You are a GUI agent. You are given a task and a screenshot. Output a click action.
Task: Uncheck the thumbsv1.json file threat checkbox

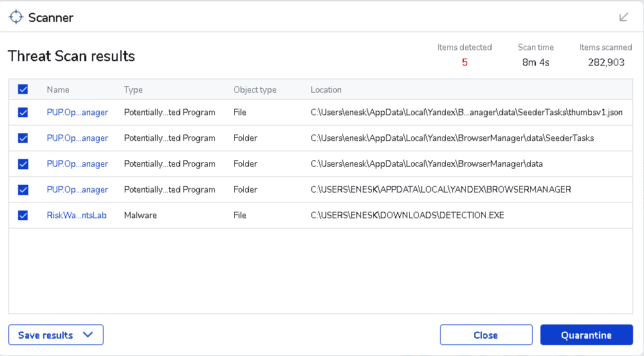[x=23, y=113]
